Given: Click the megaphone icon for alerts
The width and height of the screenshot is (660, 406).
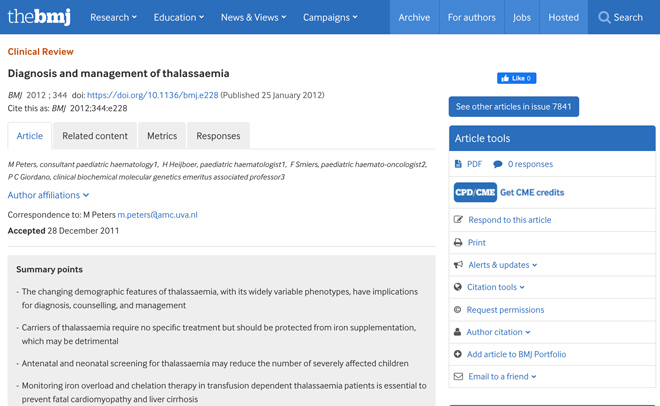Looking at the screenshot, I should click(458, 265).
